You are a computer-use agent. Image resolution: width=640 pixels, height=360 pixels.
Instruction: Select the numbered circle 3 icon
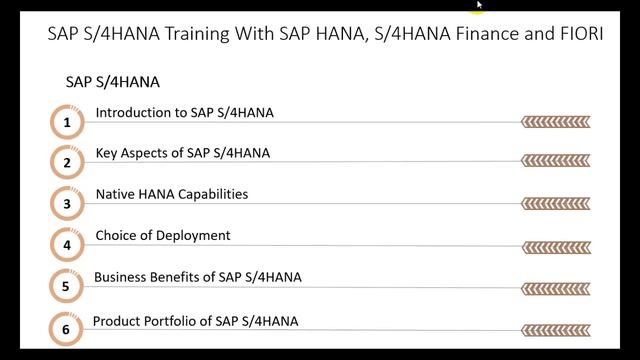(67, 203)
